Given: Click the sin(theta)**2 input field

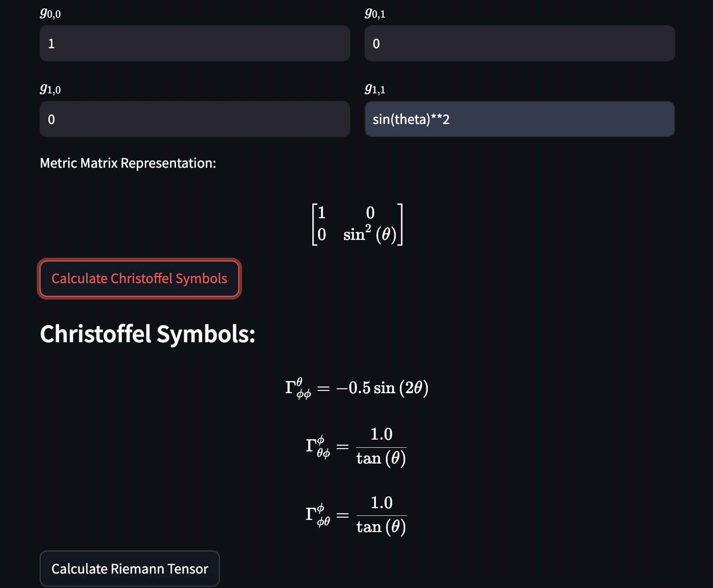Looking at the screenshot, I should click(x=519, y=119).
